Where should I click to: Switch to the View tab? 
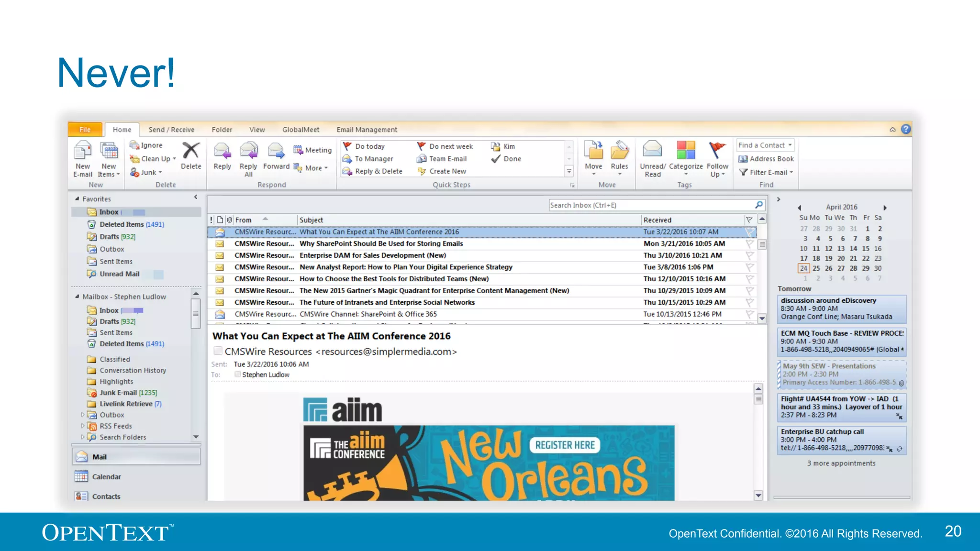257,130
